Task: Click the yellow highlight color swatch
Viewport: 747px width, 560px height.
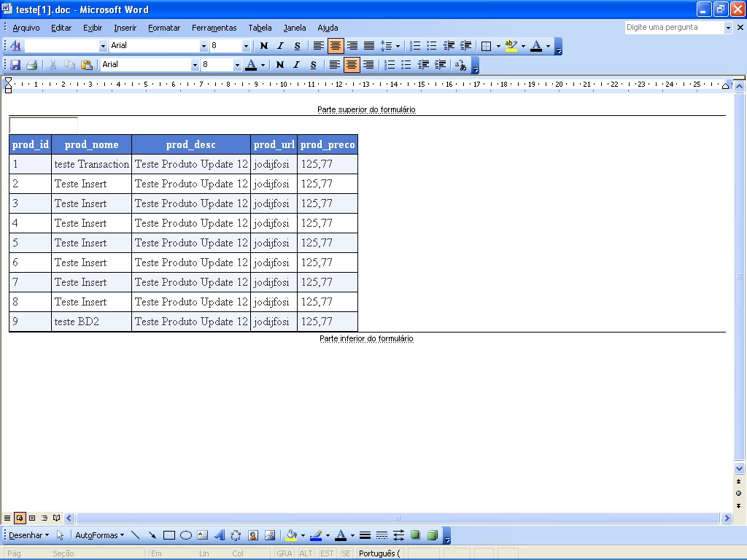Action: pos(511,46)
